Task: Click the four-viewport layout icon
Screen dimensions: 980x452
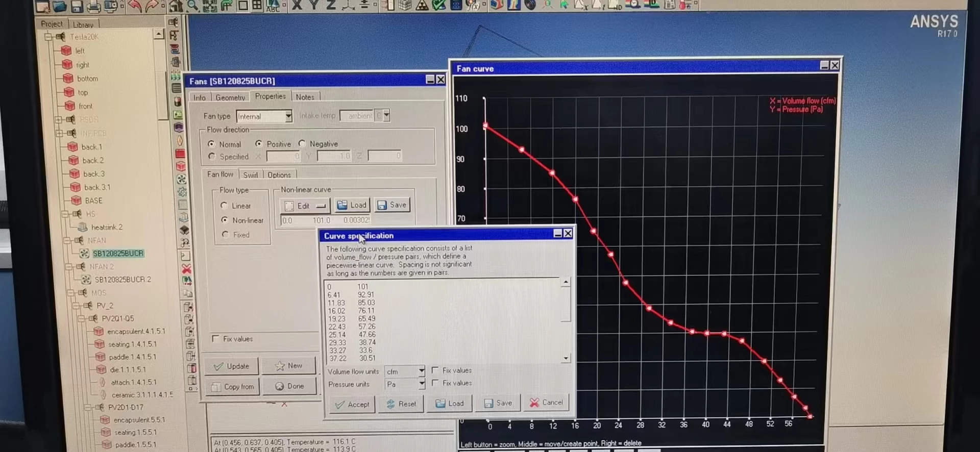Action: click(257, 6)
